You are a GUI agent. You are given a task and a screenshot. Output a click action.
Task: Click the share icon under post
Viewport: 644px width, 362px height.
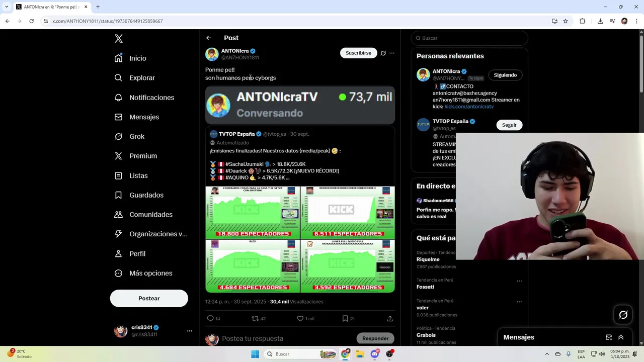(x=390, y=318)
